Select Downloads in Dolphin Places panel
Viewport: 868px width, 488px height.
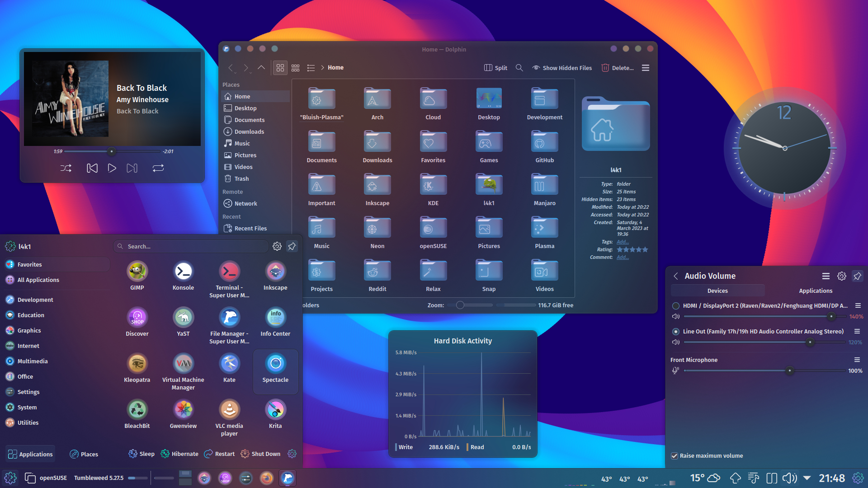point(255,131)
